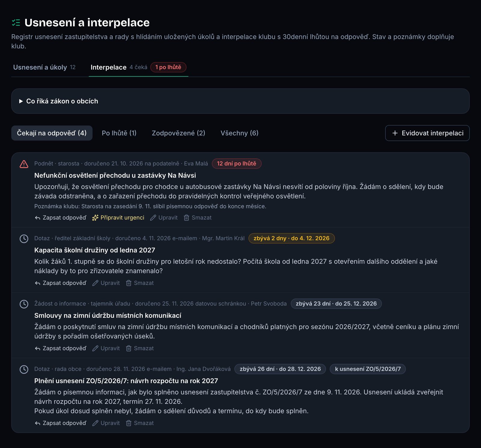
Task: Click the warning triangle icon on the osvětlení item
Action: [x=24, y=164]
